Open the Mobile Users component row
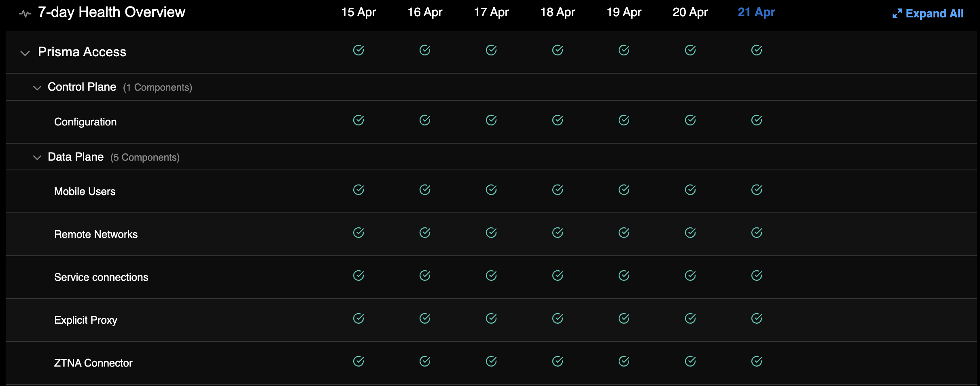Viewport: 980px width, 386px height. 85,191
